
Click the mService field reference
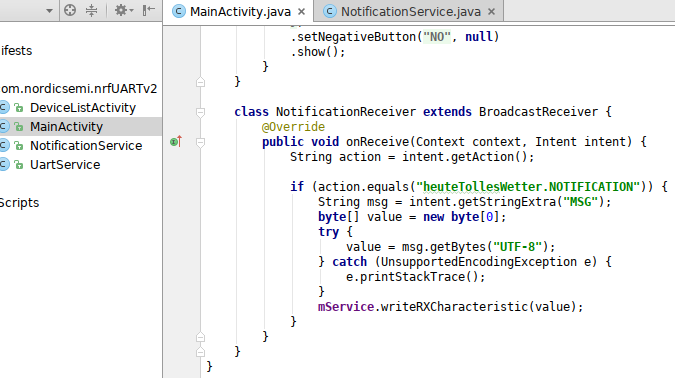pos(346,307)
